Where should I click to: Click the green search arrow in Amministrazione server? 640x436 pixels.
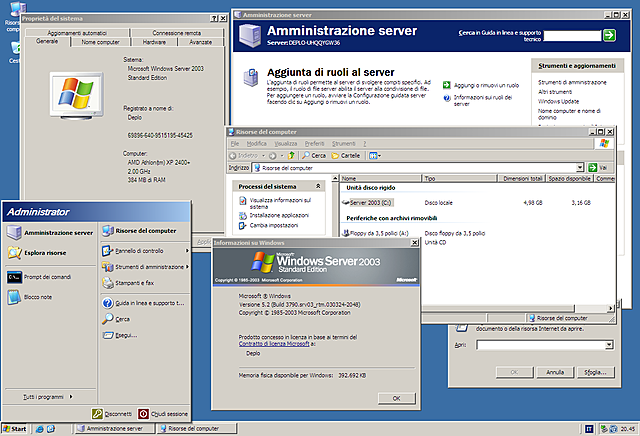tap(609, 35)
